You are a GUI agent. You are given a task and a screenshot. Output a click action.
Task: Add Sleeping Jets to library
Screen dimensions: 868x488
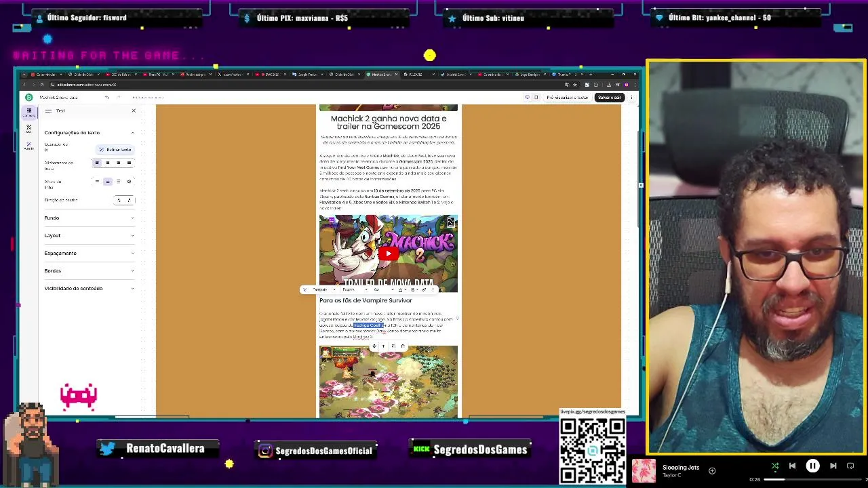[x=712, y=470]
